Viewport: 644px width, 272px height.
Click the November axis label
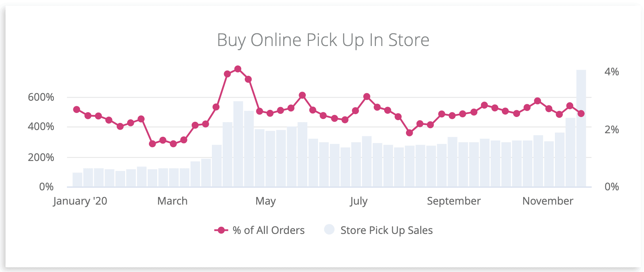(x=548, y=201)
